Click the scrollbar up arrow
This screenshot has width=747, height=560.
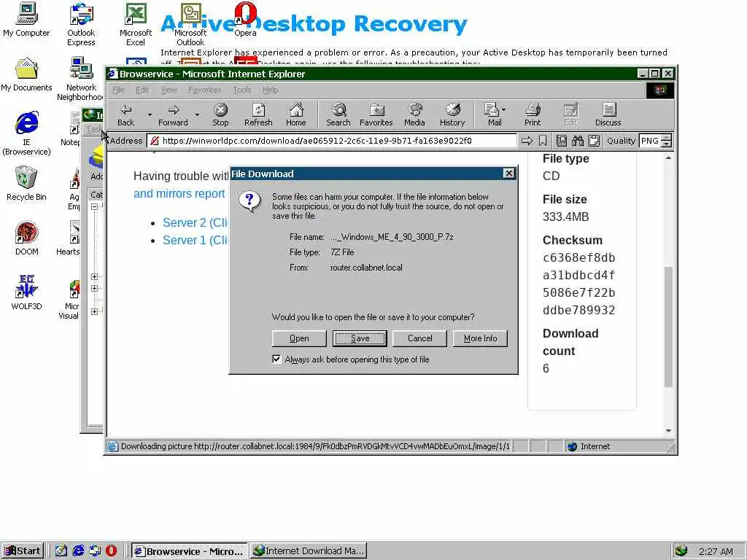pos(668,157)
